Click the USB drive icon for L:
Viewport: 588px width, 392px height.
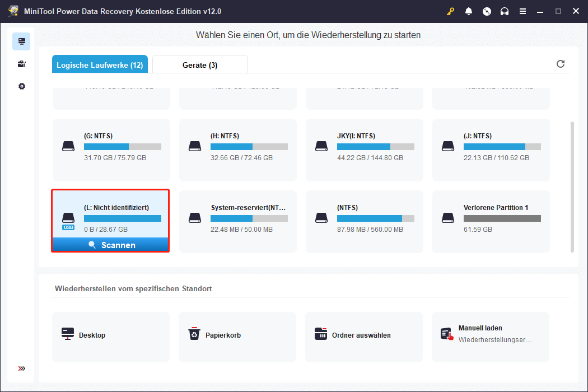pyautogui.click(x=68, y=221)
